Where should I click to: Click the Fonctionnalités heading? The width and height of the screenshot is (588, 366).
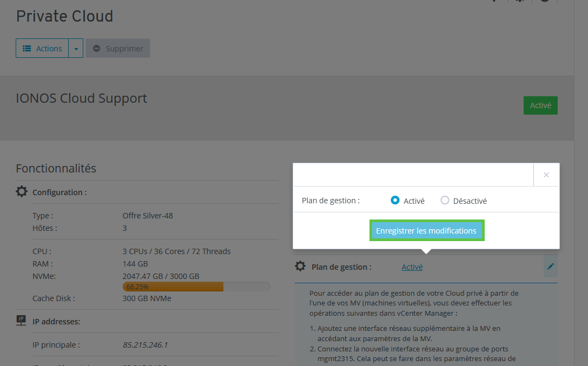pos(56,168)
